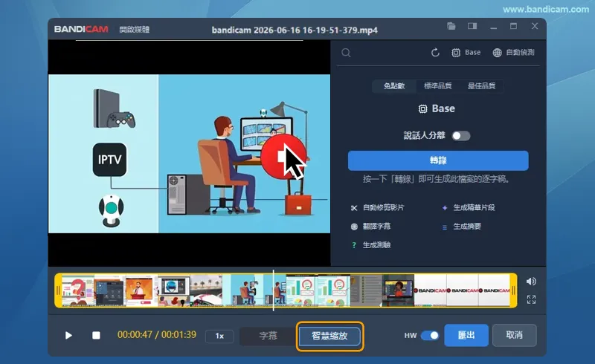Switch to the 字幕 tab
The image size is (595, 364).
point(268,336)
